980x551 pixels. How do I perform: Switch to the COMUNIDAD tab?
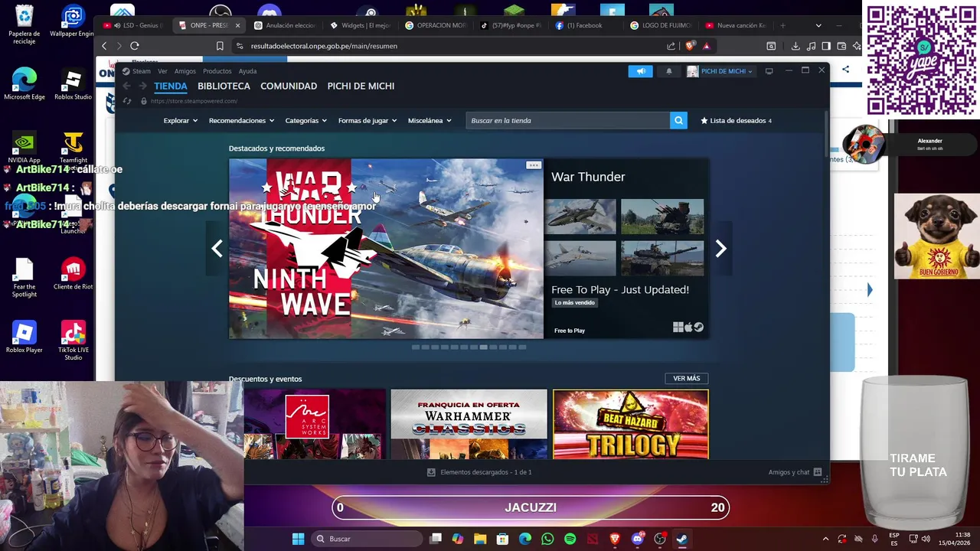pyautogui.click(x=289, y=86)
